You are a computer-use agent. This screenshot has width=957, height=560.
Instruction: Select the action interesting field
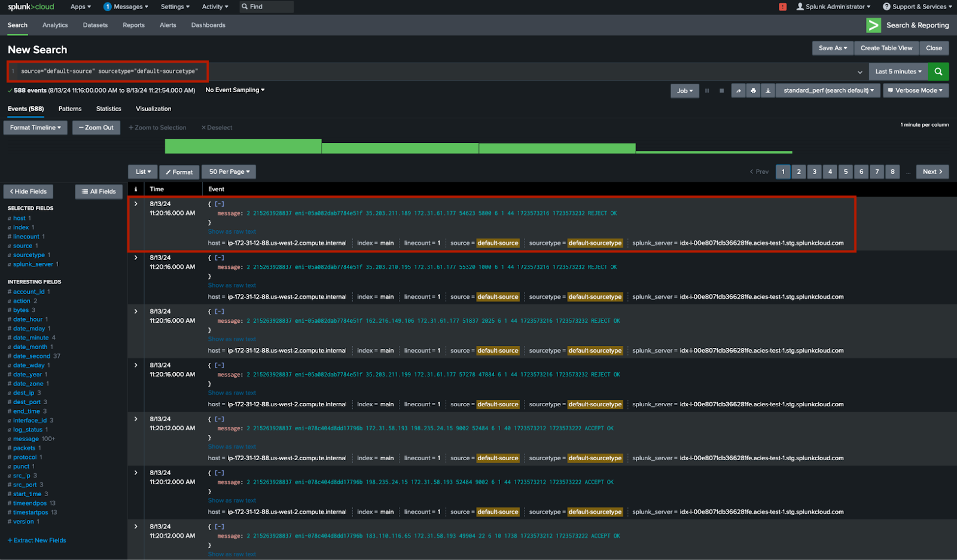tap(22, 301)
